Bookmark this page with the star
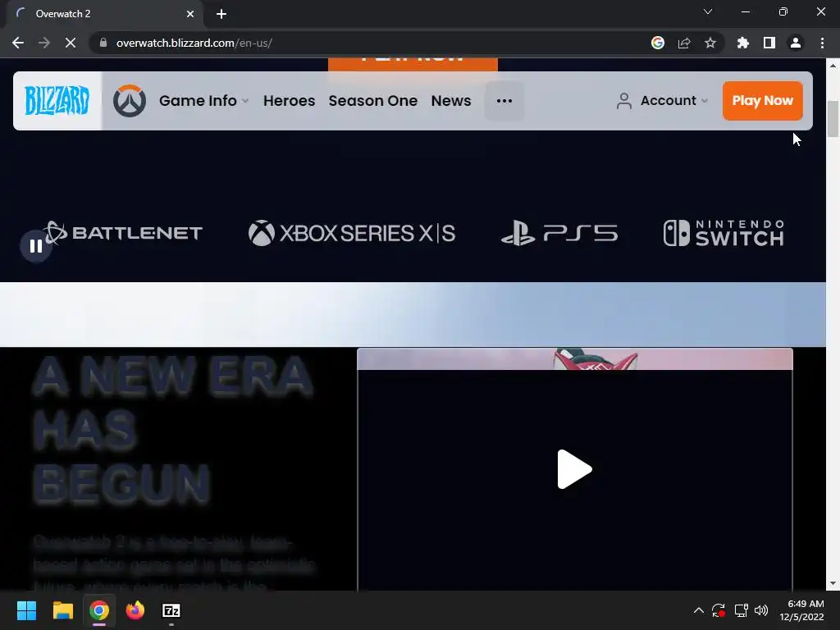 tap(710, 43)
